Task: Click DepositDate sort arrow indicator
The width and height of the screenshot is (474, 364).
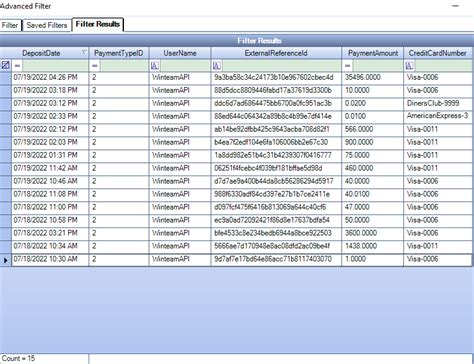Action: pos(84,52)
